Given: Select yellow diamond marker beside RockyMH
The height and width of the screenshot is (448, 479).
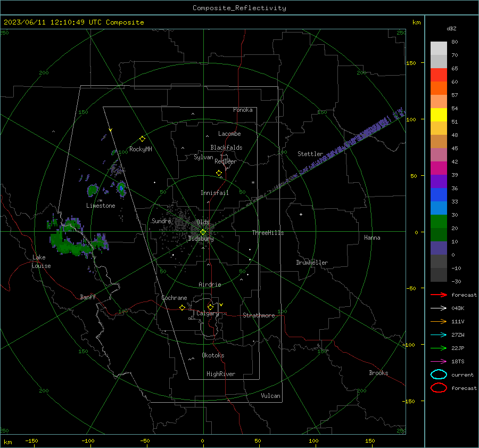Looking at the screenshot, I should coord(142,139).
